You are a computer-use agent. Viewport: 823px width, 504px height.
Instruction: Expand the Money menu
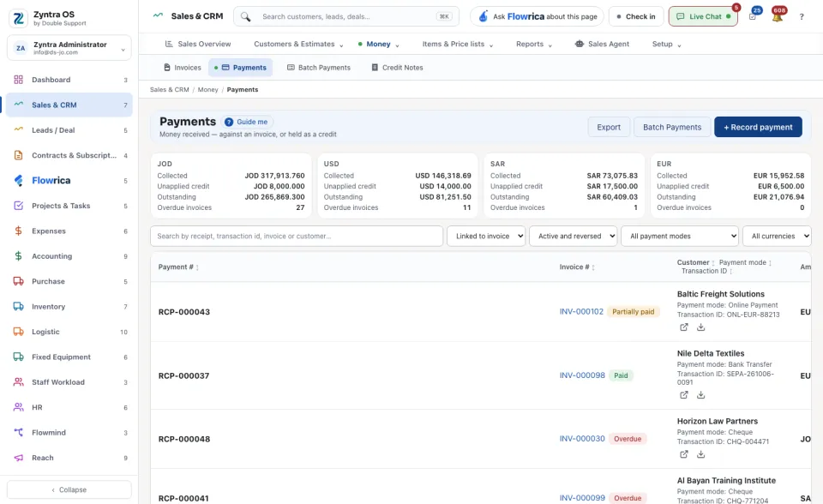click(x=378, y=44)
